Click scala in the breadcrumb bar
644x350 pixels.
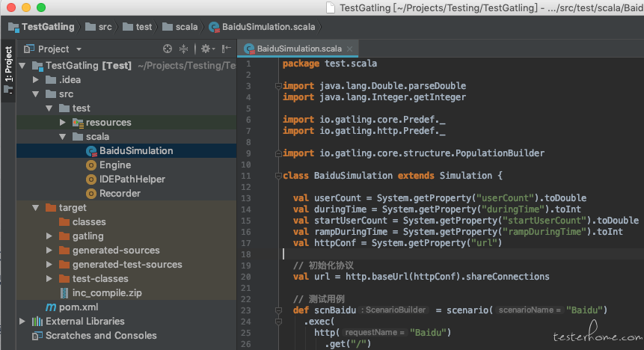tap(180, 27)
